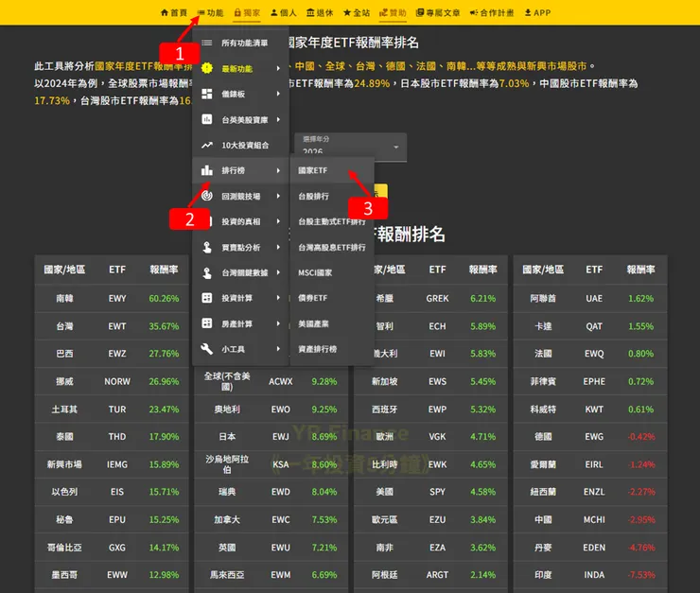Viewport: 700px width, 593px height.
Task: Click the radar icon for 回測競技場
Action: tap(207, 196)
